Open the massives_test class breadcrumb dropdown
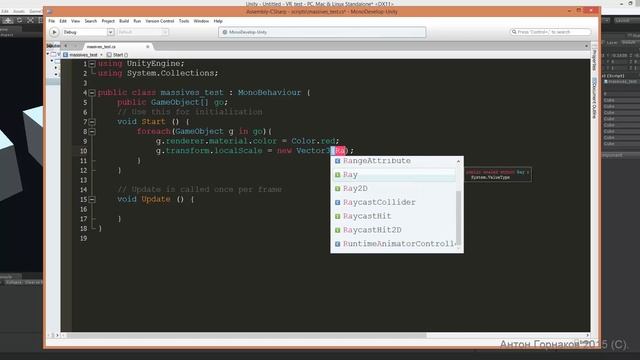The image size is (640, 360). click(x=83, y=55)
